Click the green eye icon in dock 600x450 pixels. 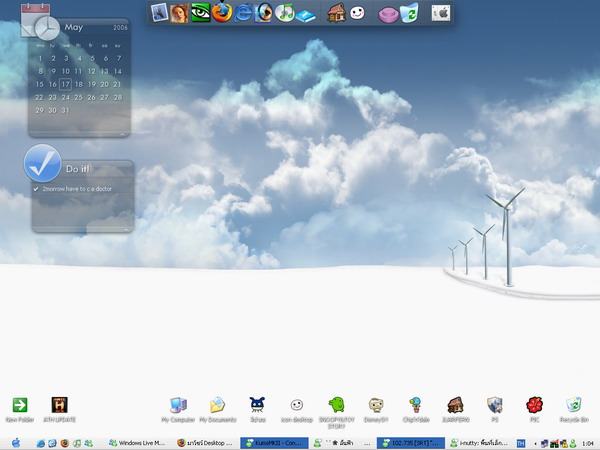(x=201, y=13)
